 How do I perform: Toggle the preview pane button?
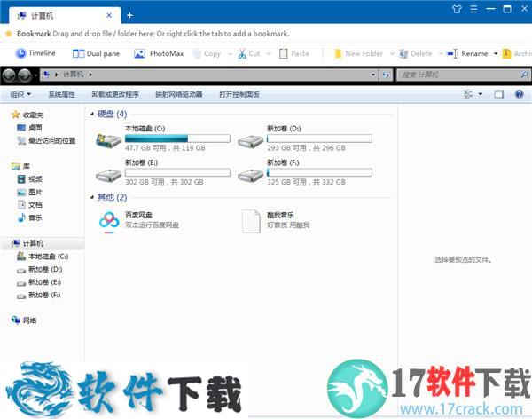[499, 94]
